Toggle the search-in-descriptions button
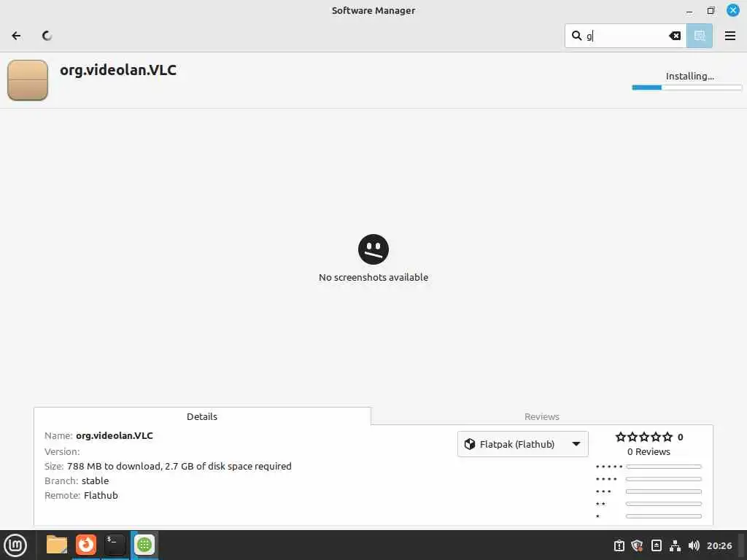Screen dimensions: 747x560 700,36
